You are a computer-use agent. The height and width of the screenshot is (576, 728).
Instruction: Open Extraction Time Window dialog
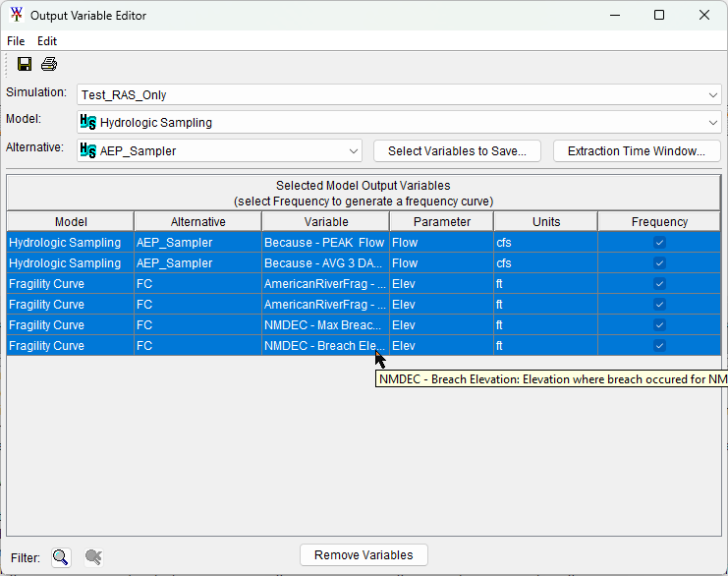click(x=637, y=151)
